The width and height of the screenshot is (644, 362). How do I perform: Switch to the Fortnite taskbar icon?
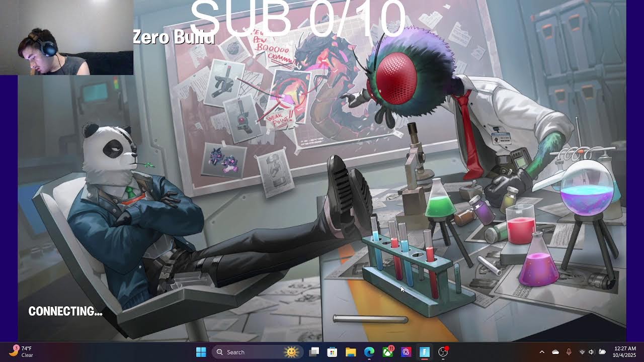(x=425, y=352)
